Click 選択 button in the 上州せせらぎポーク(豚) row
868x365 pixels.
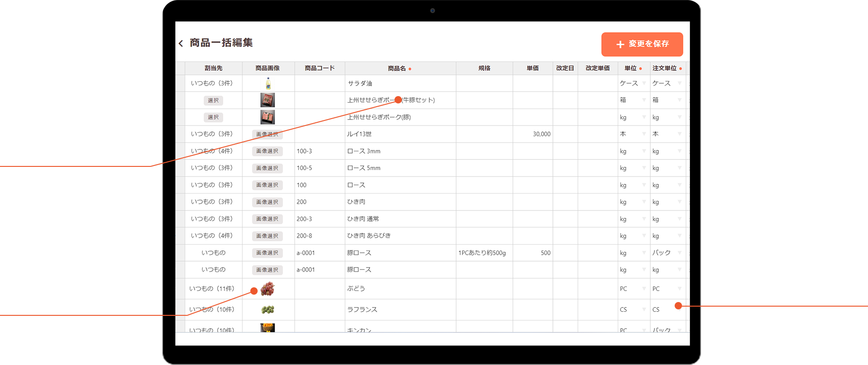point(213,117)
